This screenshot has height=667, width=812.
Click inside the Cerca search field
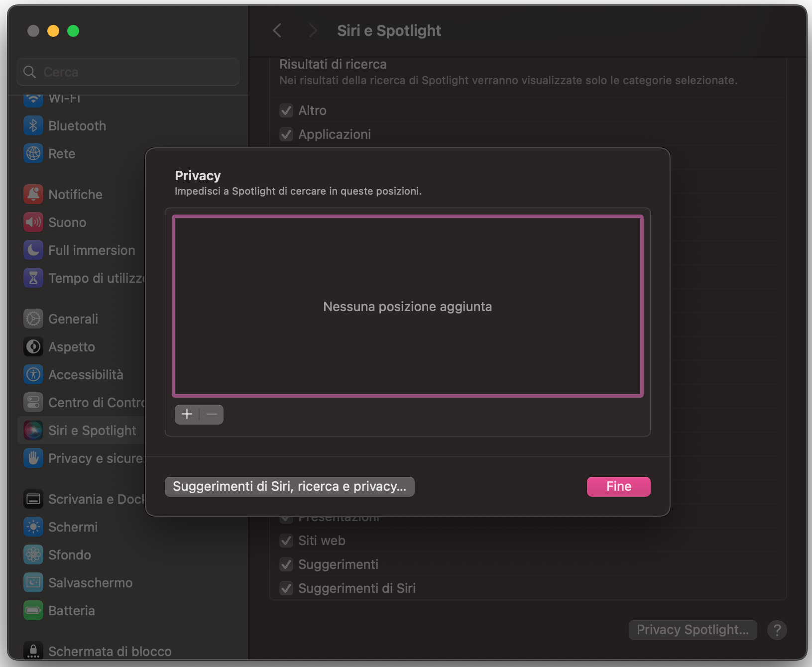tap(127, 71)
